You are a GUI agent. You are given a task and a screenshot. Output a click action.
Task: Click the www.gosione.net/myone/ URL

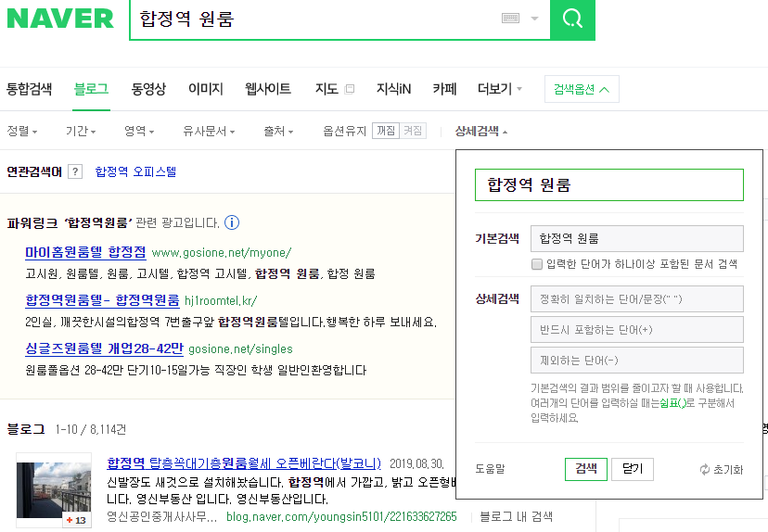click(x=222, y=252)
